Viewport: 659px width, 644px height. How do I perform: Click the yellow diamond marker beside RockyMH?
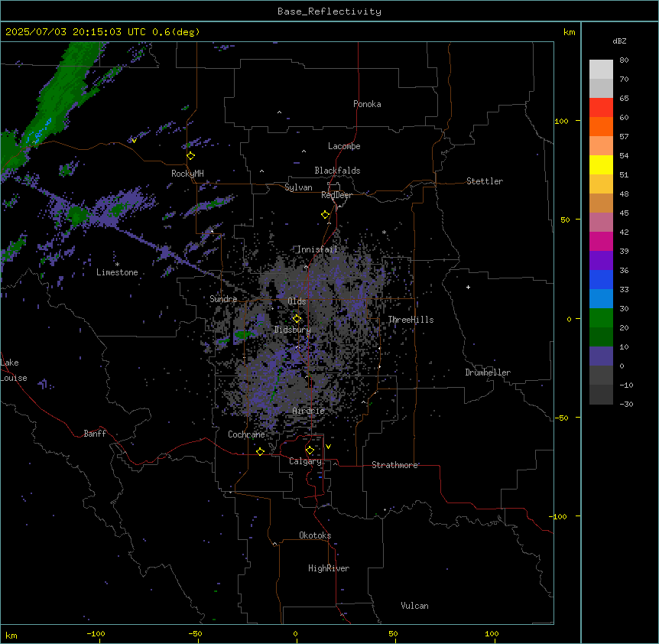191,156
